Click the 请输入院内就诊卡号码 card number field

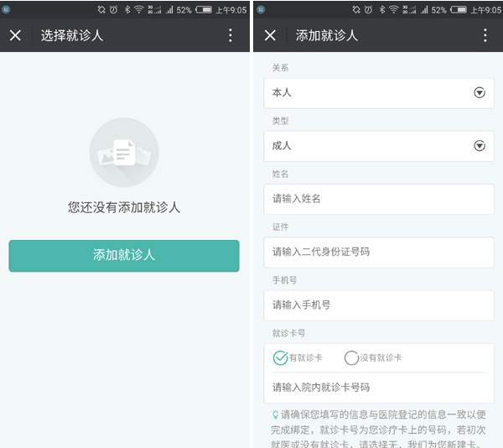coord(379,388)
